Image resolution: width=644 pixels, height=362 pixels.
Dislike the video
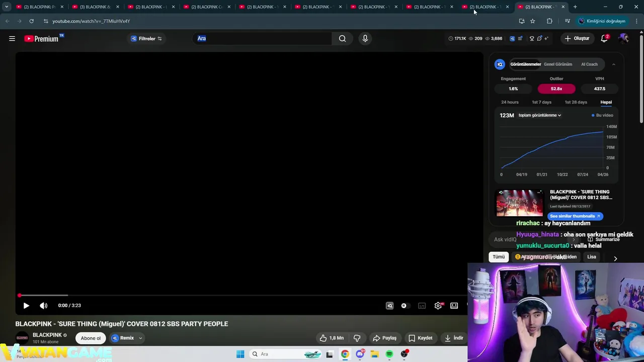point(357,338)
